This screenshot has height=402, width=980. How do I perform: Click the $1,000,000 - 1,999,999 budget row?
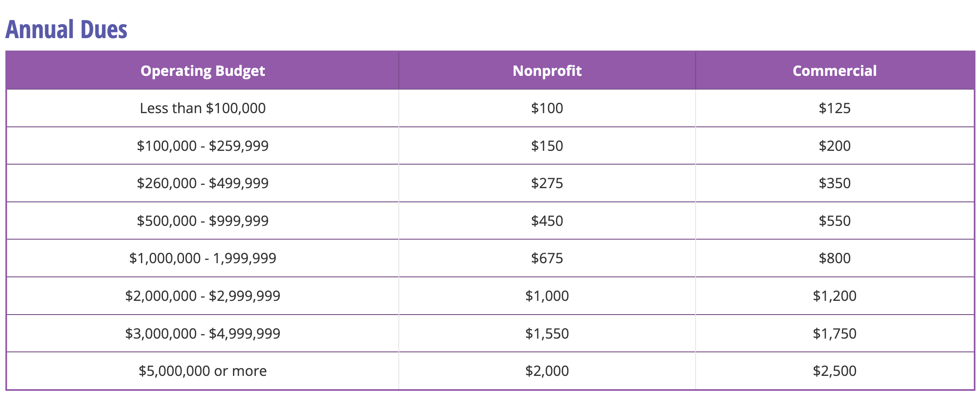[202, 258]
